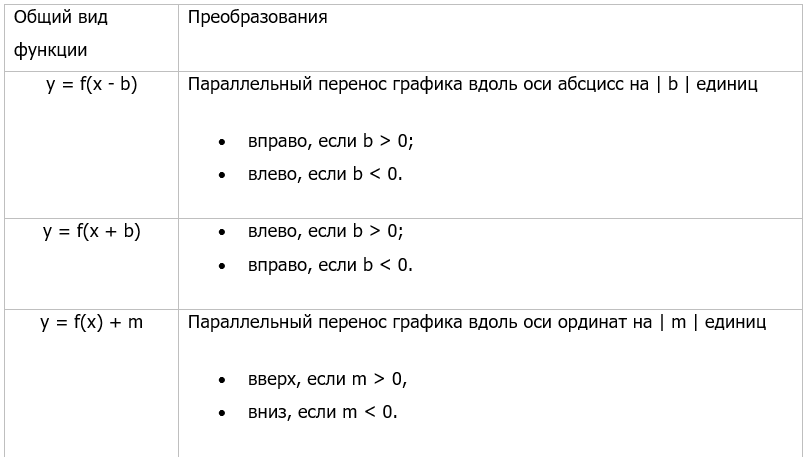This screenshot has width=807, height=457.
Task: Click bullet 'влево, если b > 0;'
Action: pos(326,231)
